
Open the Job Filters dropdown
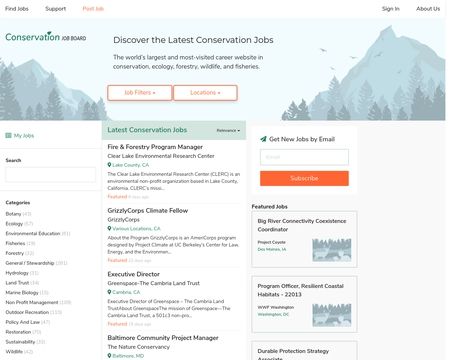coord(140,93)
